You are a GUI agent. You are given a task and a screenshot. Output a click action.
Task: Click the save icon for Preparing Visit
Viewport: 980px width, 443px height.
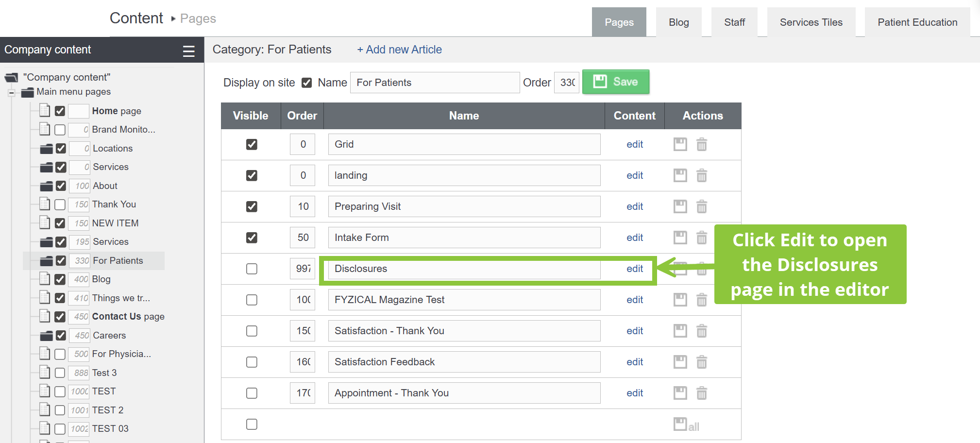click(680, 206)
